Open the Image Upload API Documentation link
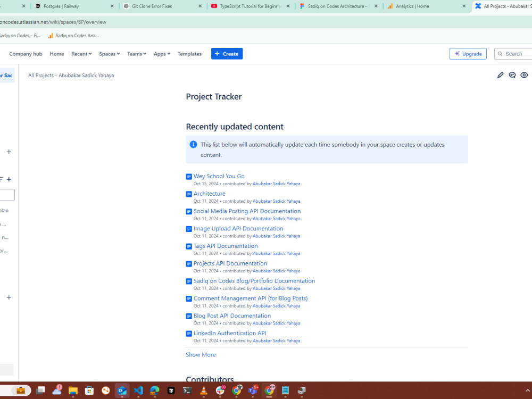Viewport: 532px width, 399px height. coord(238,228)
